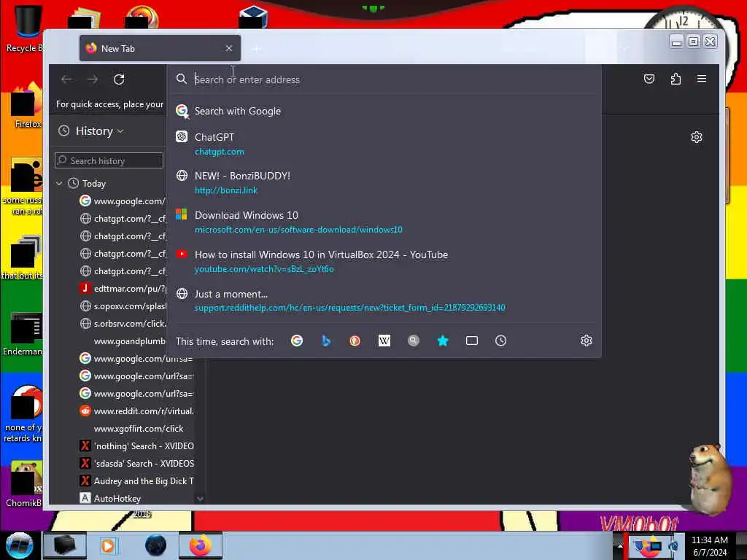This screenshot has width=747, height=560.
Task: Open the Just a moment... reddithelp suggestion
Action: click(384, 300)
